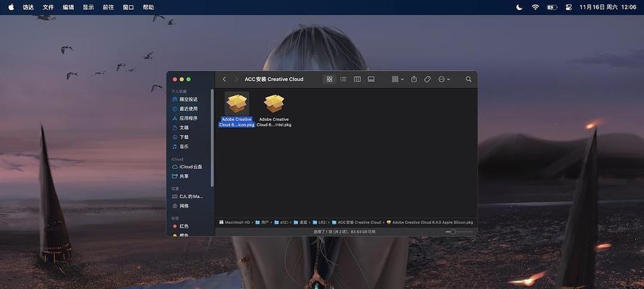Open 共享 in the sidebar
Image resolution: width=644 pixels, height=289 pixels.
(184, 176)
